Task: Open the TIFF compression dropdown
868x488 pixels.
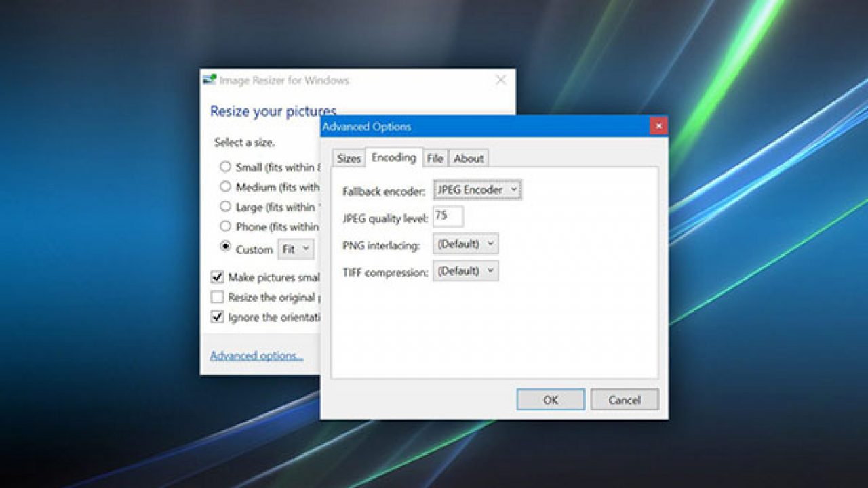Action: pos(465,270)
